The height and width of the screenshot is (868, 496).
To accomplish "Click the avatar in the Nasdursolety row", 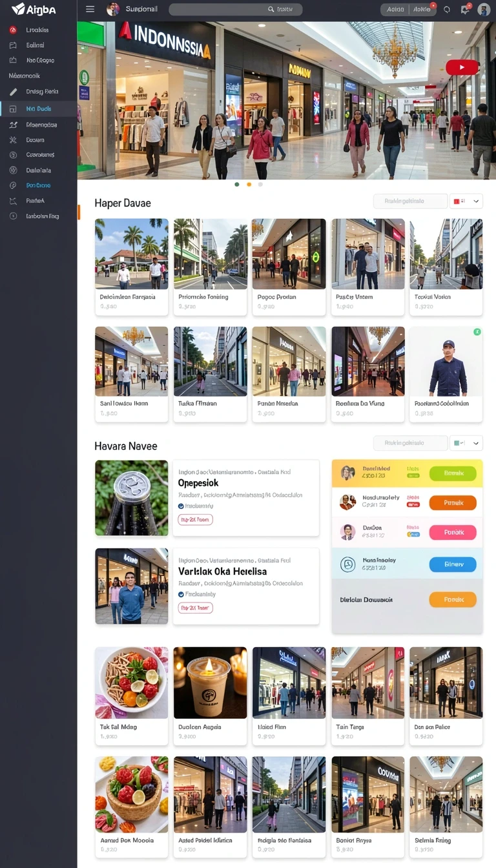I will coord(347,502).
